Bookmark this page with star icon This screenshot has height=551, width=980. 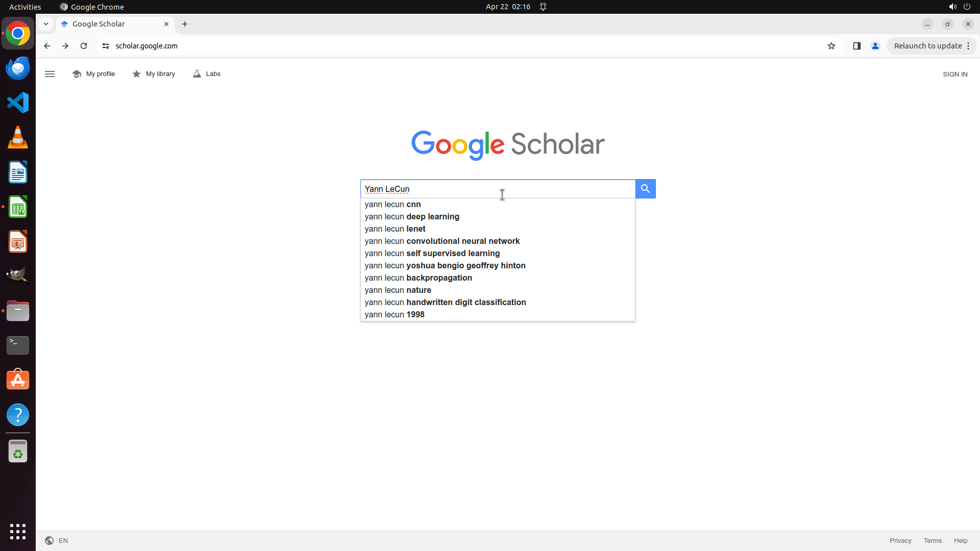point(831,46)
